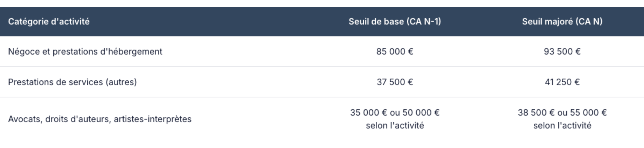Image resolution: width=644 pixels, height=148 pixels.
Task: Click the 41 250 € increased threshold value
Action: (x=562, y=82)
